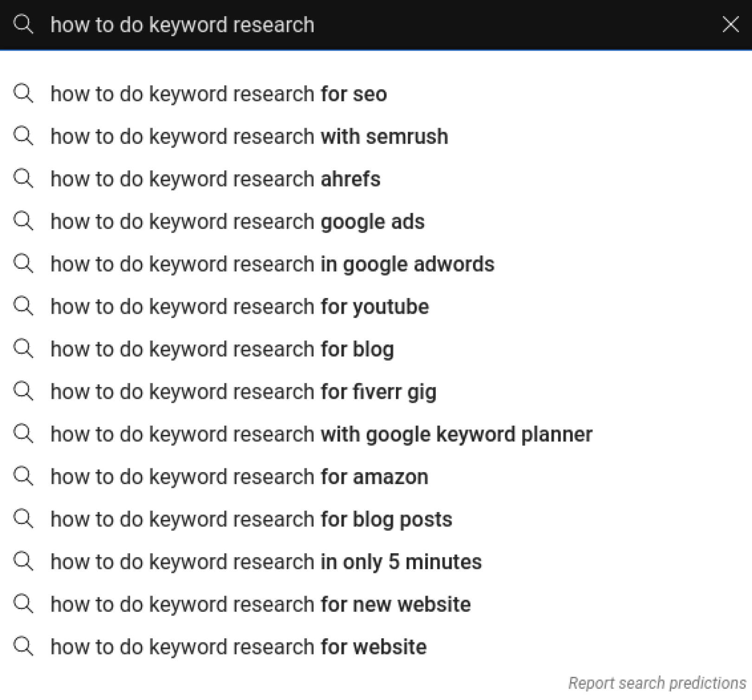The width and height of the screenshot is (752, 700).
Task: Clear the search query with X
Action: pyautogui.click(x=730, y=24)
